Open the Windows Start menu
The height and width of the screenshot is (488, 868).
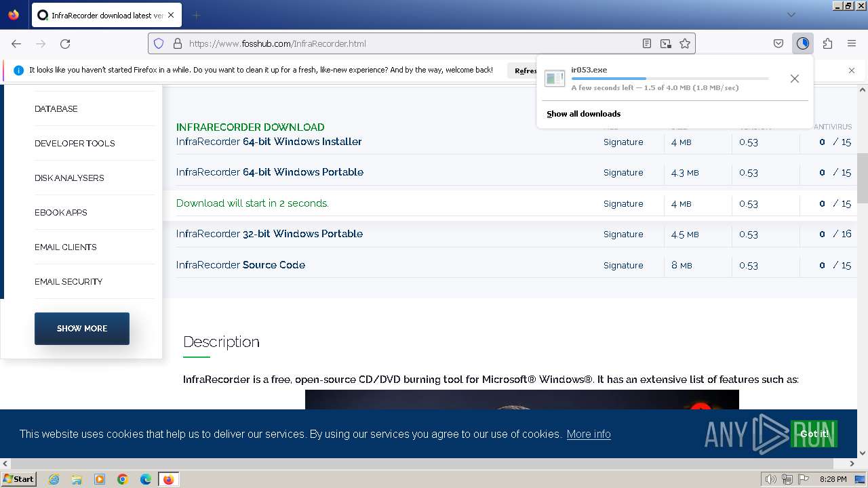tap(18, 479)
